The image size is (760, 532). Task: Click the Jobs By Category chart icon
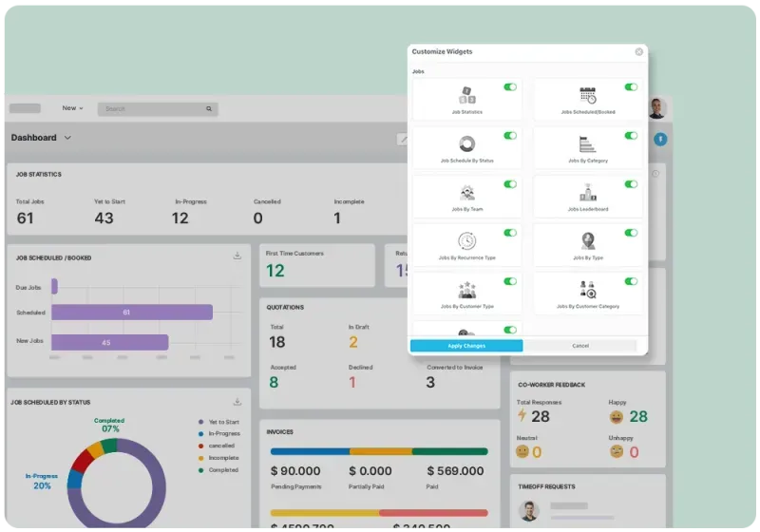coord(587,143)
